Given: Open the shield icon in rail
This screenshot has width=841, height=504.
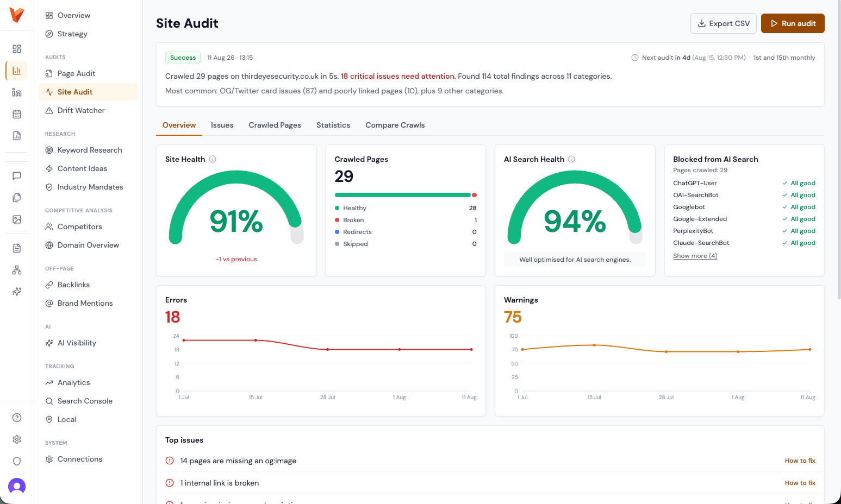Looking at the screenshot, I should (x=17, y=461).
